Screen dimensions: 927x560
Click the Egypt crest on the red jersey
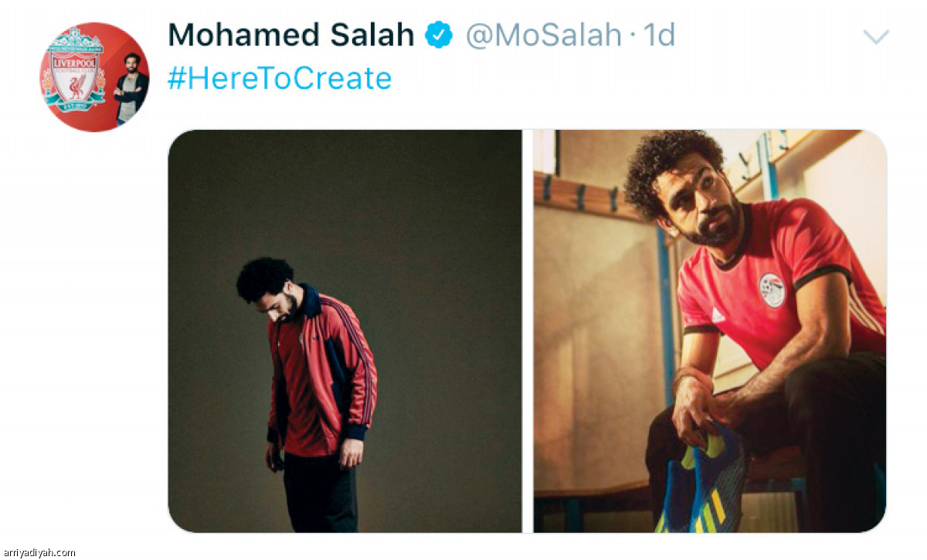coord(771,290)
